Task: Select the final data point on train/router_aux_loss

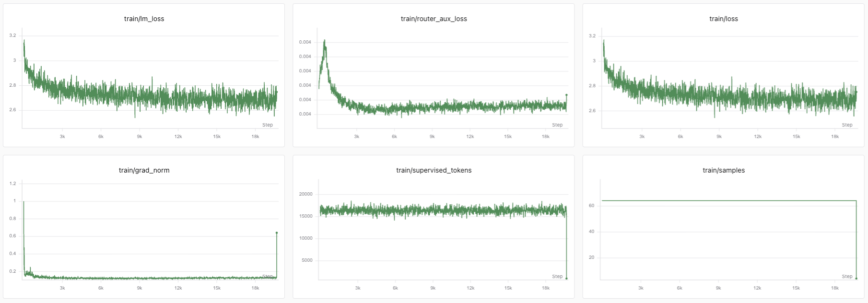Action: point(566,95)
